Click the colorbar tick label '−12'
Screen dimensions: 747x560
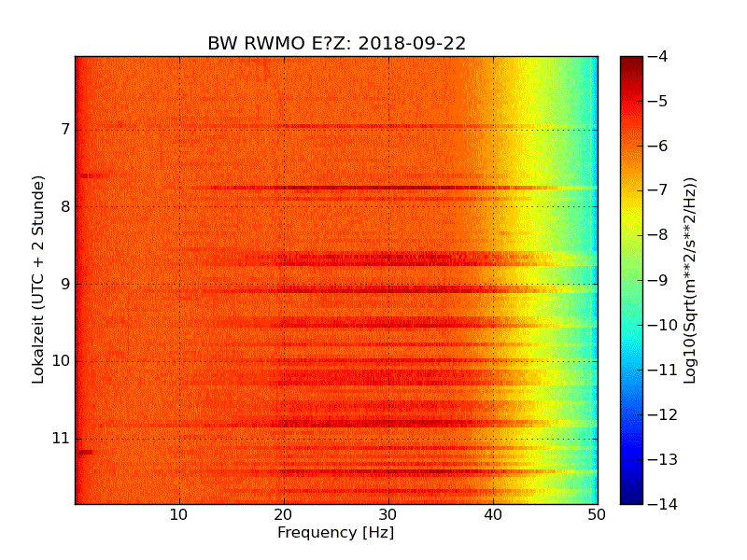point(663,414)
